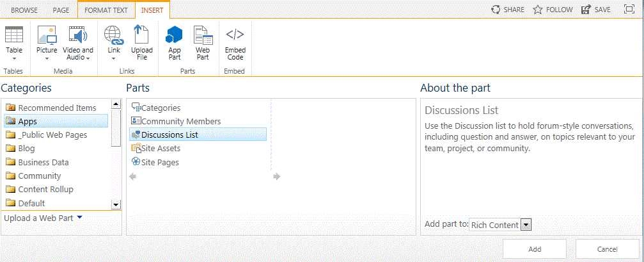The image size is (644, 262).
Task: Expand the Link dropdown arrow
Action: [114, 58]
